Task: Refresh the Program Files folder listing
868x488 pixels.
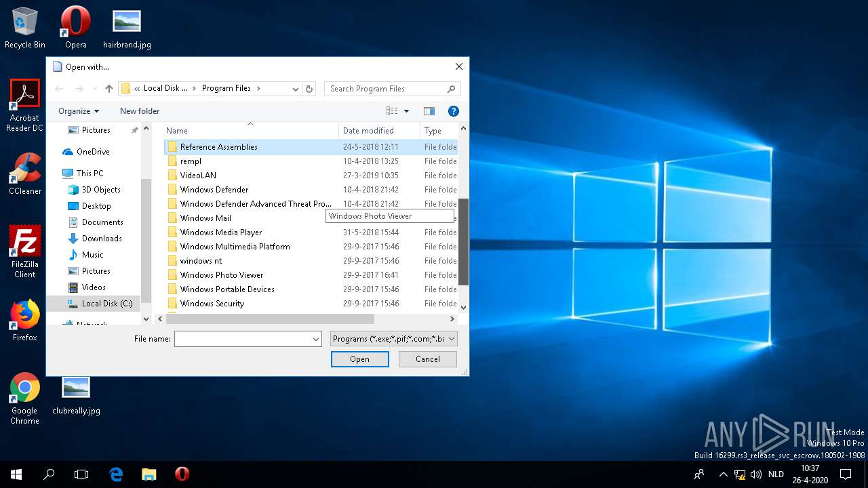Action: 309,89
